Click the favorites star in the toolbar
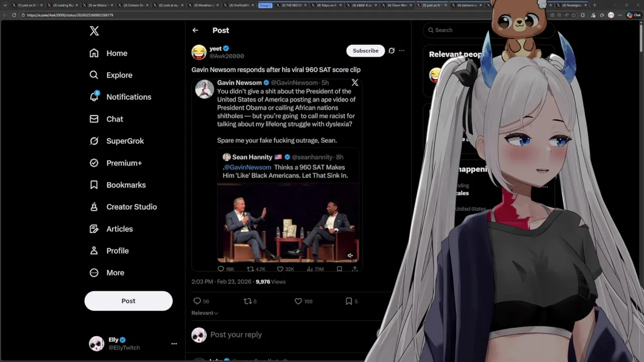 [x=574, y=15]
